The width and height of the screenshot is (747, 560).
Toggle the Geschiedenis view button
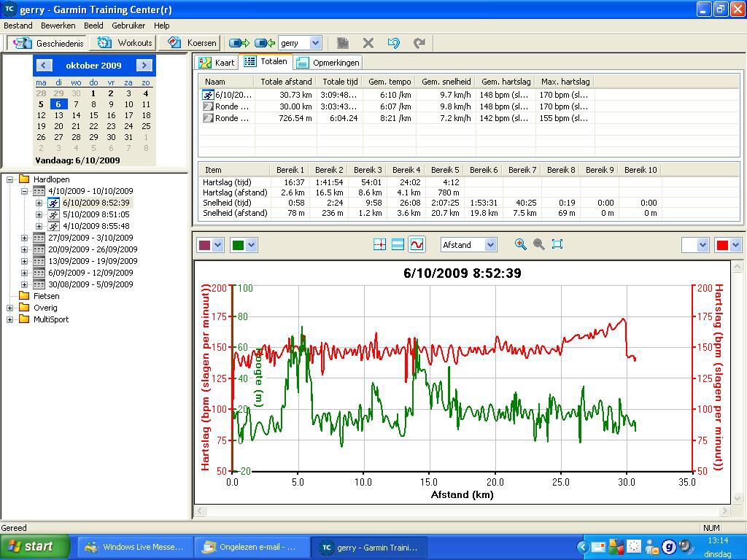tap(49, 43)
